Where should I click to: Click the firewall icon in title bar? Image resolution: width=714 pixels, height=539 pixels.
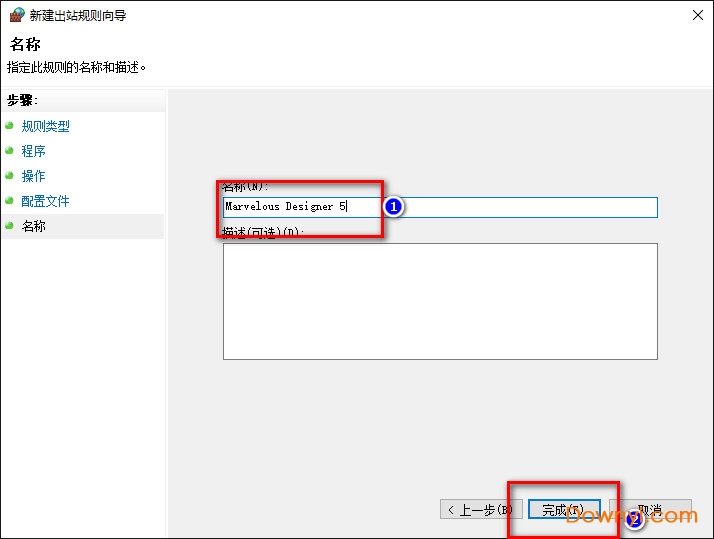16,15
